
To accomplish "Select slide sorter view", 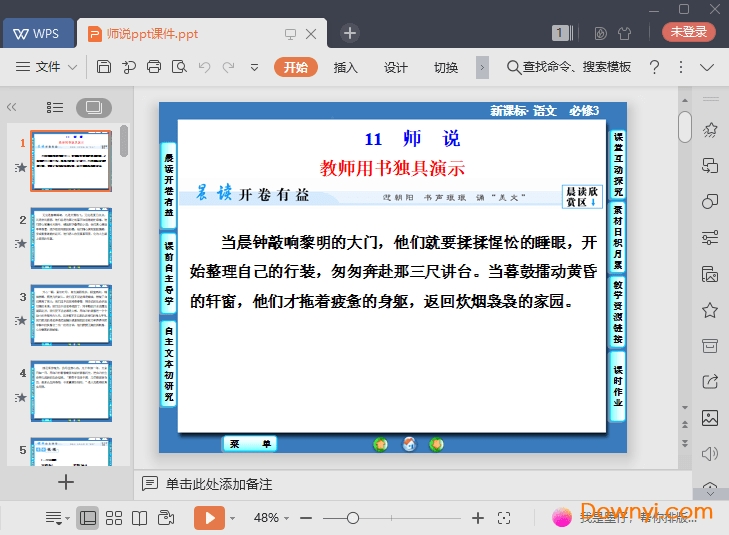I will [x=114, y=518].
